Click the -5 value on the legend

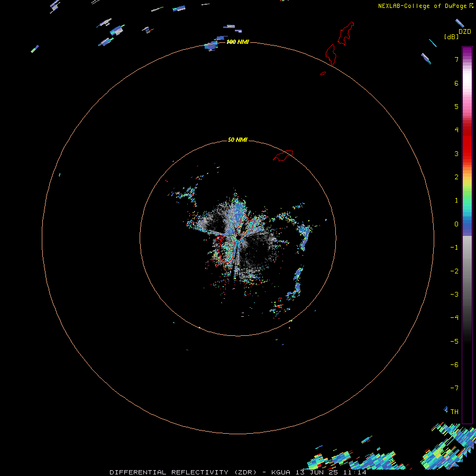(454, 342)
